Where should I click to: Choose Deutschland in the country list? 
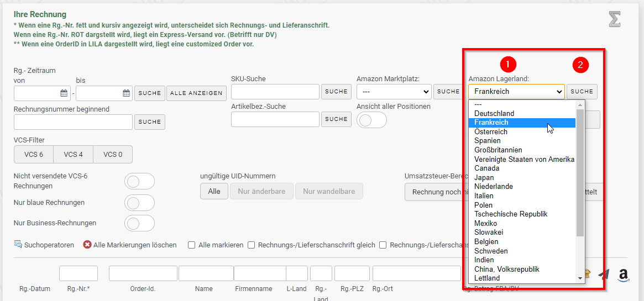(x=494, y=114)
